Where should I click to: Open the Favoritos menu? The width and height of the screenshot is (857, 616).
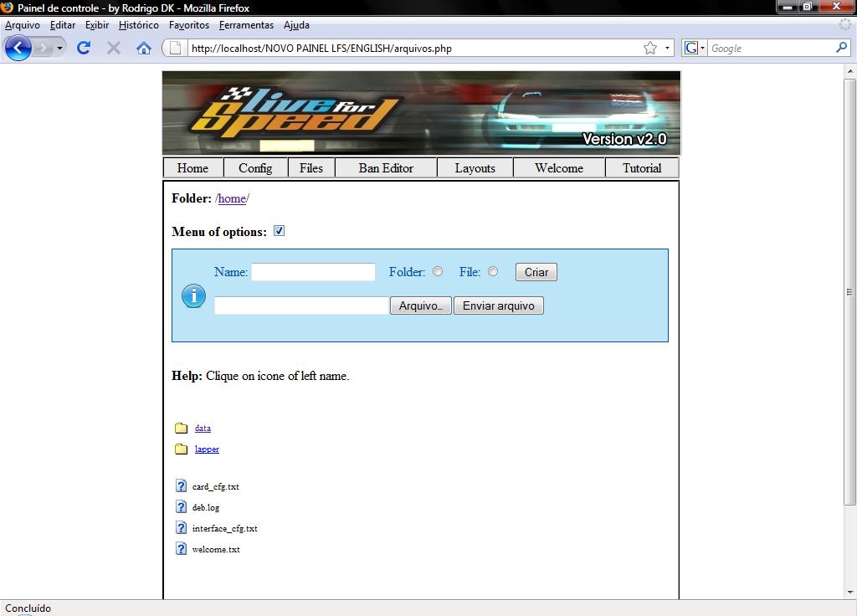coord(189,25)
